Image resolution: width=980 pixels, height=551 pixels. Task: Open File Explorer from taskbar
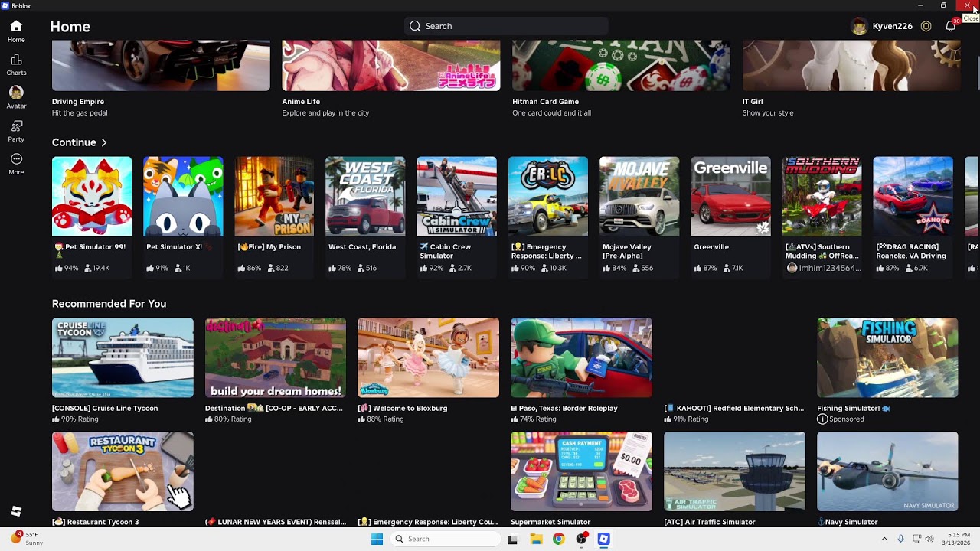pos(535,539)
